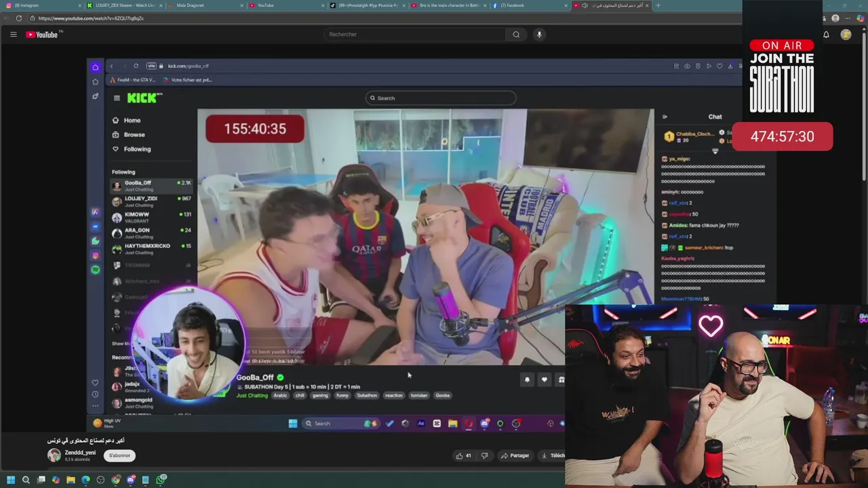Click Following in the Kick sidebar menu

(x=132, y=149)
